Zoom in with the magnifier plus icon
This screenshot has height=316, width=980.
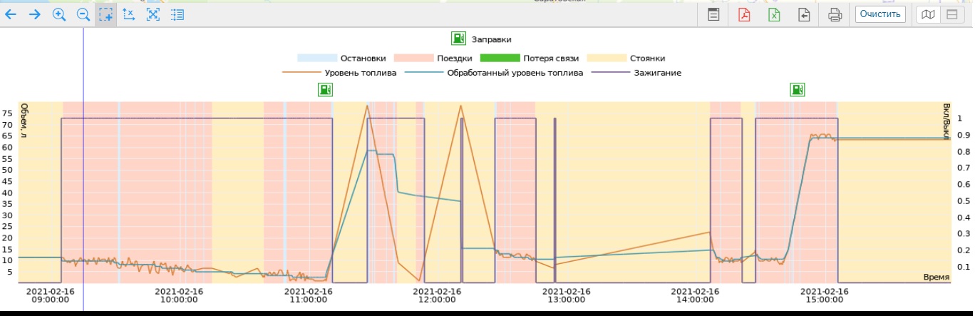coord(59,14)
